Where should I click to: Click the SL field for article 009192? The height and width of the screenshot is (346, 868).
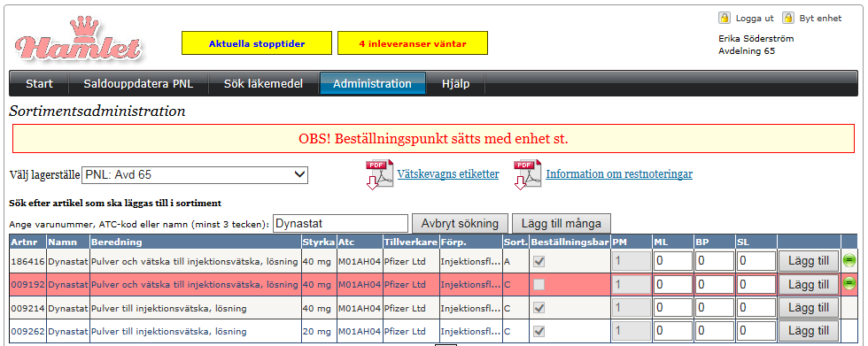click(x=756, y=285)
